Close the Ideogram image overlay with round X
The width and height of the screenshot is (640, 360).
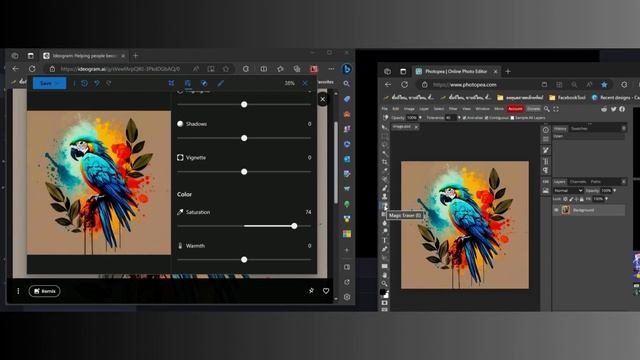pyautogui.click(x=323, y=99)
